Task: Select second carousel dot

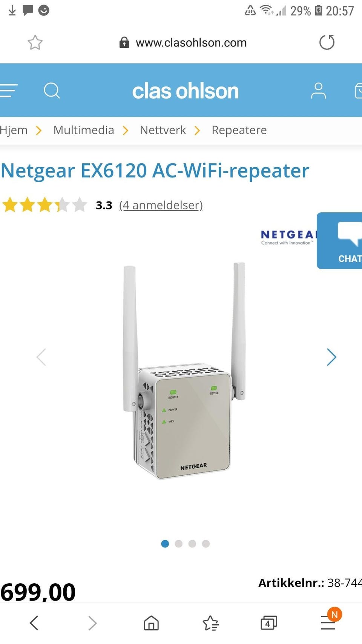Action: (x=179, y=544)
